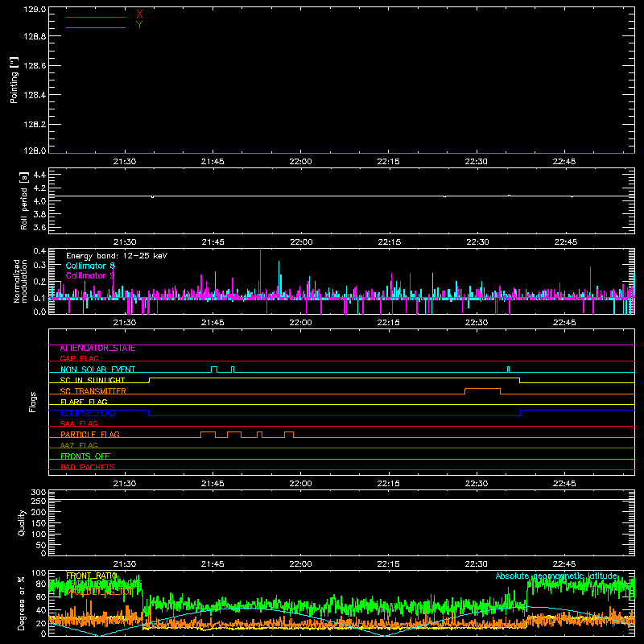644x644 pixels.
Task: Click the MAX_DET_VS_TOT legend label
Action: point(100,592)
